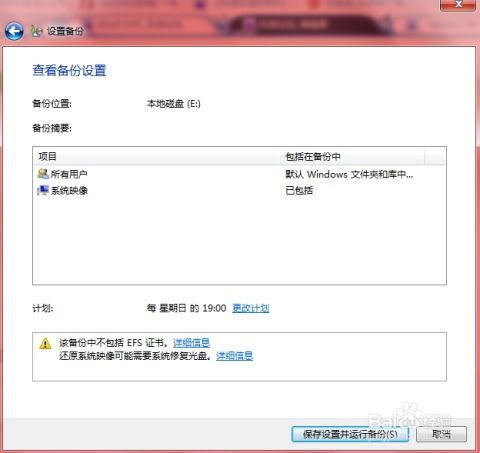Select the 所有用户 list row
Viewport: 480px width, 453px height.
click(239, 174)
